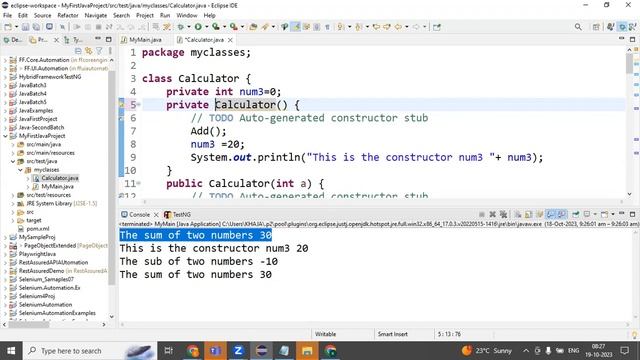The height and width of the screenshot is (360, 640).
Task: Collapse the MyFirstJavaProject tree node
Action: pos(5,136)
